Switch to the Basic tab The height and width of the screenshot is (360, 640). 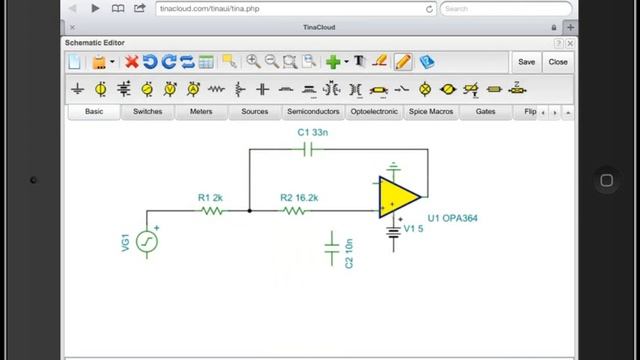(94, 112)
